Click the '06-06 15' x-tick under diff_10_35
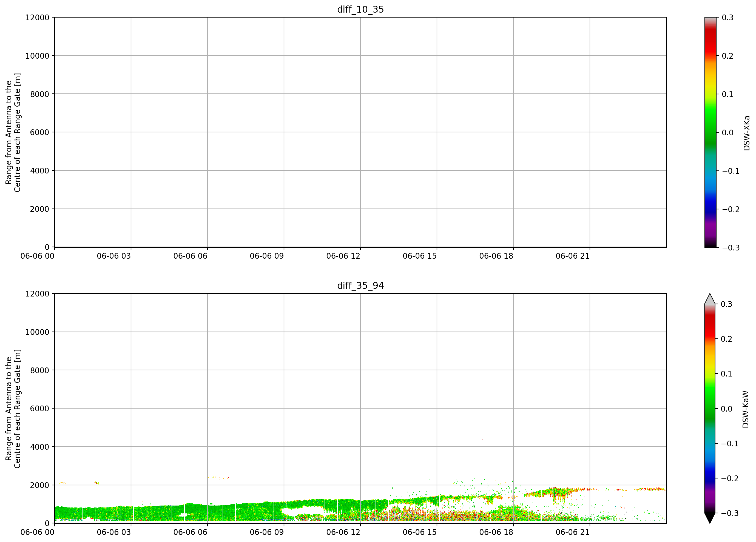Viewport: 756px width, 542px height. pos(420,256)
